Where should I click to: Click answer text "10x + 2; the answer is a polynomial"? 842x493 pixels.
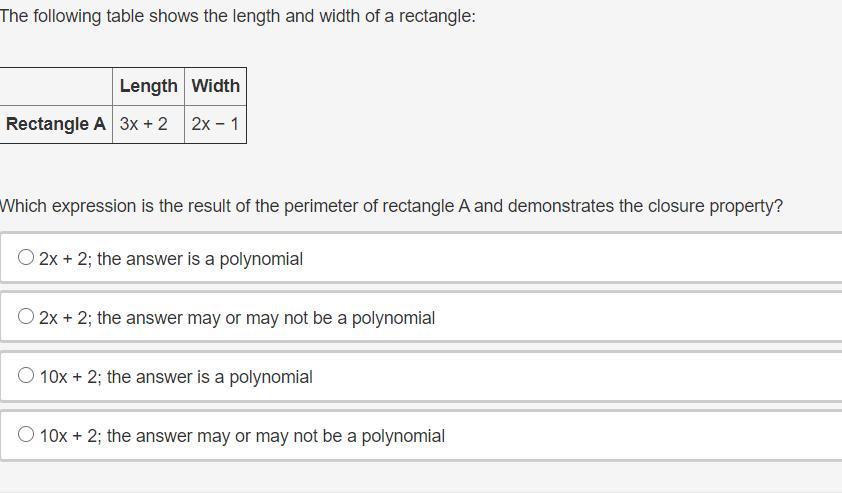(x=176, y=377)
